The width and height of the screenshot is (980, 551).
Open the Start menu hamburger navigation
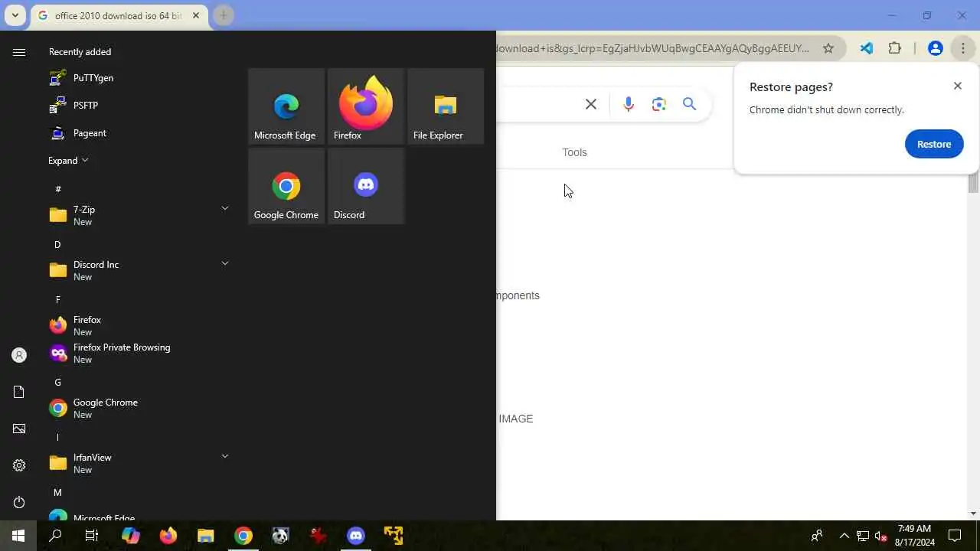19,52
